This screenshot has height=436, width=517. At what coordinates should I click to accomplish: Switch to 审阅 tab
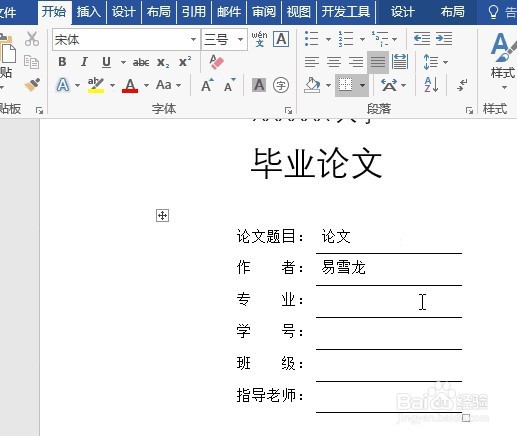point(264,12)
